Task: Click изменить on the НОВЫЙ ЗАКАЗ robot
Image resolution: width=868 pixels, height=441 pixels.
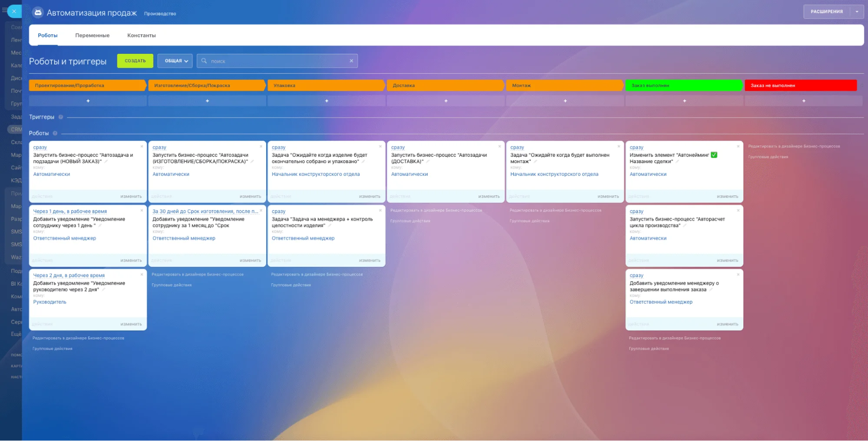Action: tap(131, 197)
